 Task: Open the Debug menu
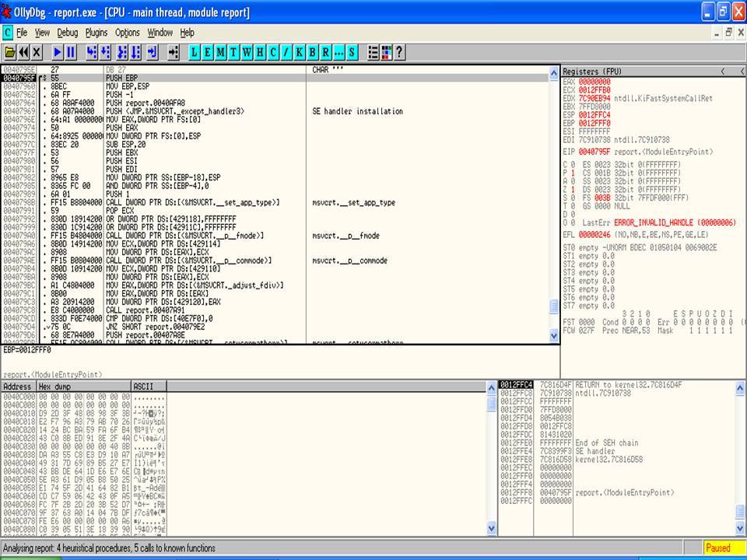tap(67, 33)
